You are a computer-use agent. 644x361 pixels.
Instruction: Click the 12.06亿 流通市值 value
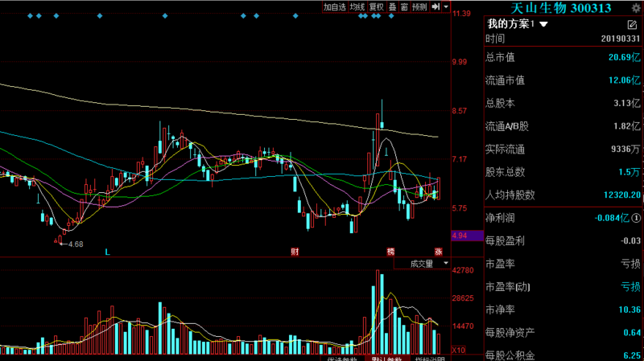(624, 80)
